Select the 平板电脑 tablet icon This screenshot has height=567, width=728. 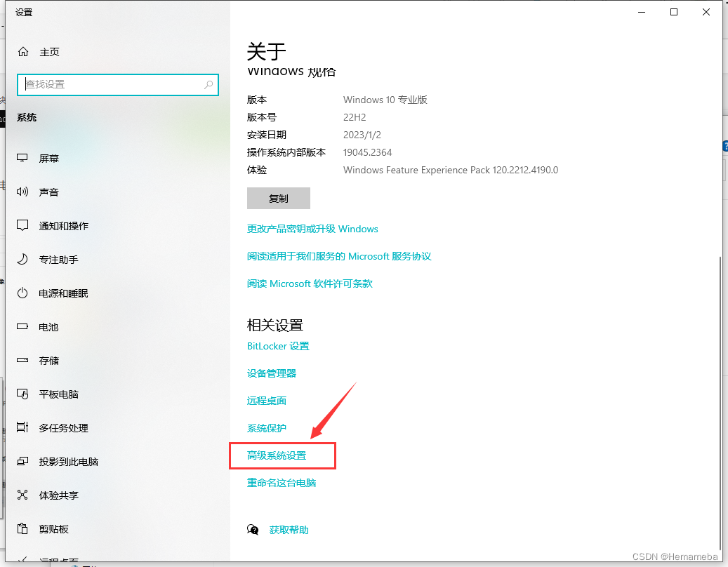pos(23,394)
